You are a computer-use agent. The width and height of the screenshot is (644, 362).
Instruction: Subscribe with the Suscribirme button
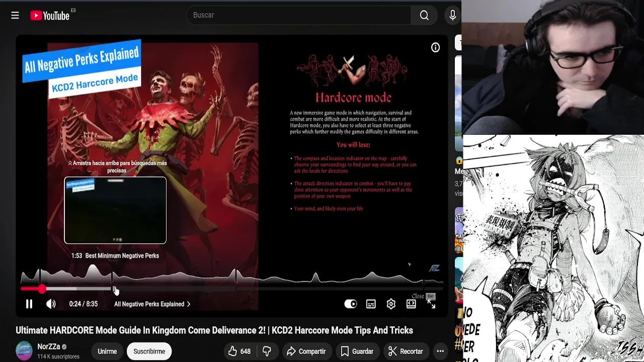click(x=149, y=351)
